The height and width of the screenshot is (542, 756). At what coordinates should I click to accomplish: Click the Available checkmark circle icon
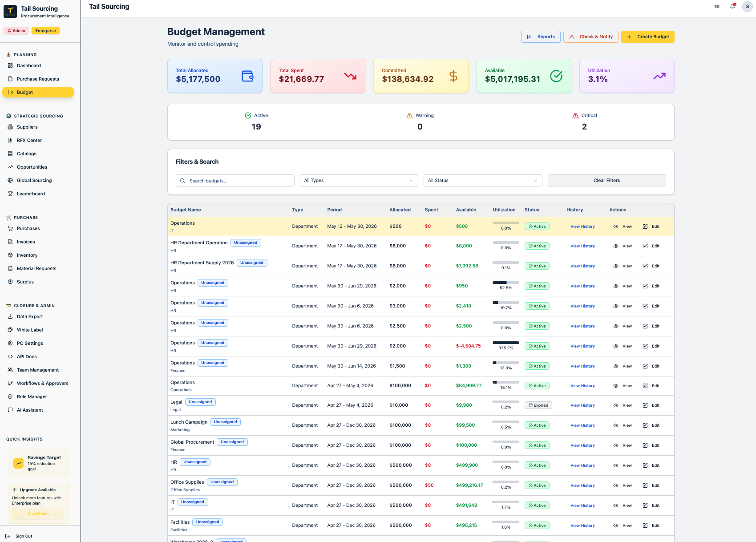[x=556, y=76]
